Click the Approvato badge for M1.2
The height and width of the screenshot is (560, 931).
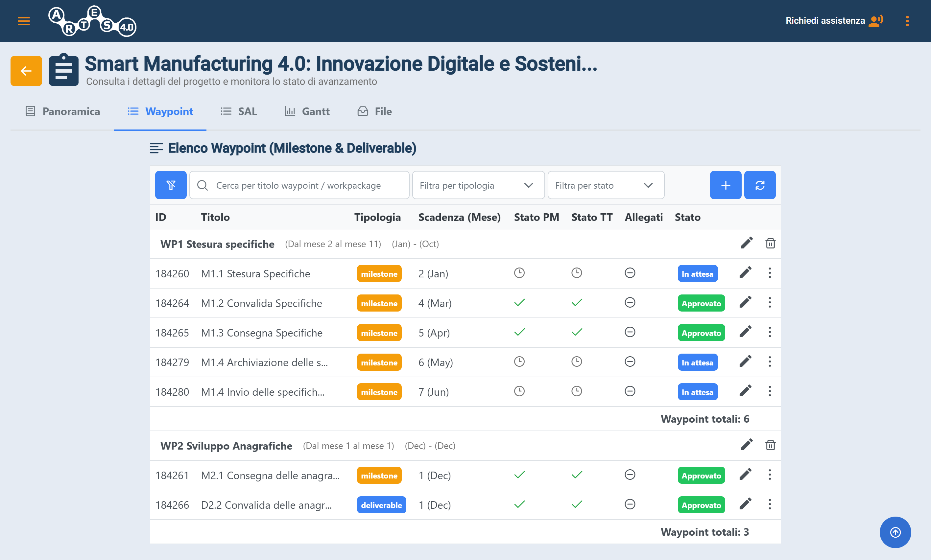701,303
